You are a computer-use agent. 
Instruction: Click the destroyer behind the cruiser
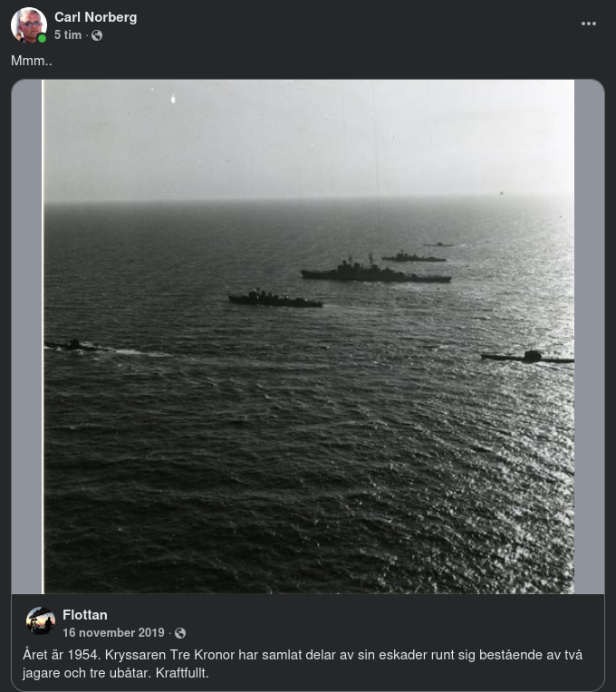(413, 257)
